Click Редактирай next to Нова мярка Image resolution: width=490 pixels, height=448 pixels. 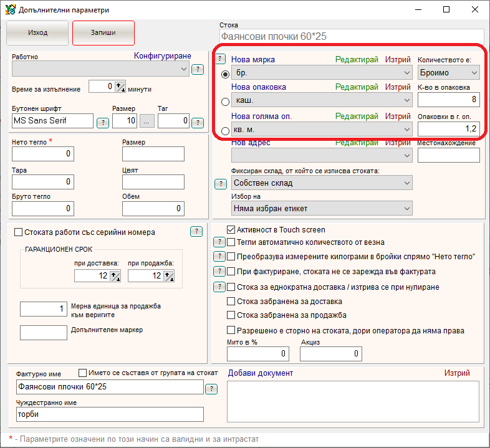(357, 59)
